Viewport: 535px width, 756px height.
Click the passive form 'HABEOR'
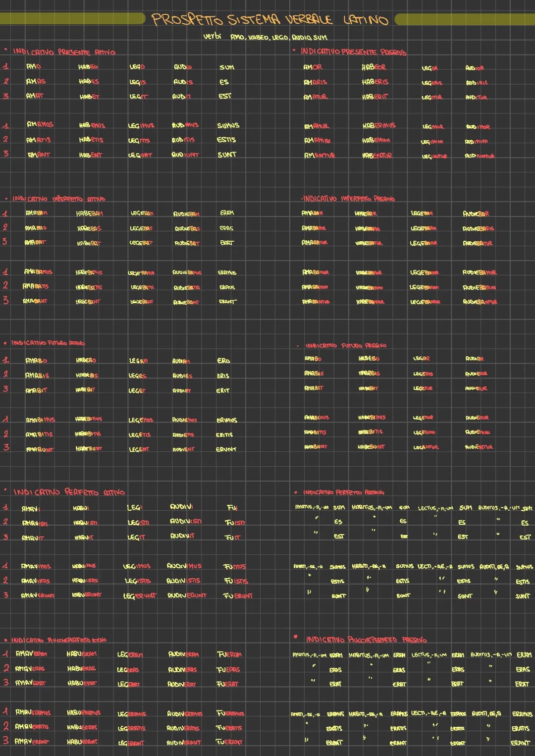coord(374,67)
